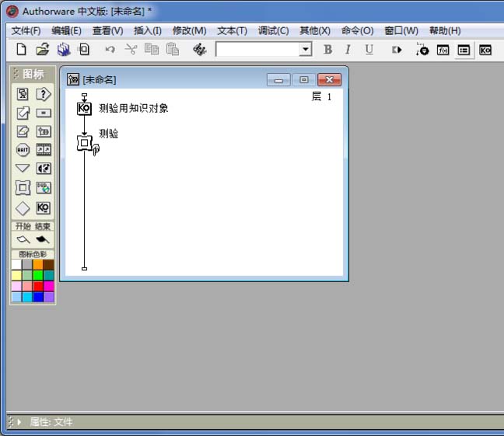Choose the red icon color swatch
This screenshot has width=504, height=436.
[38, 286]
